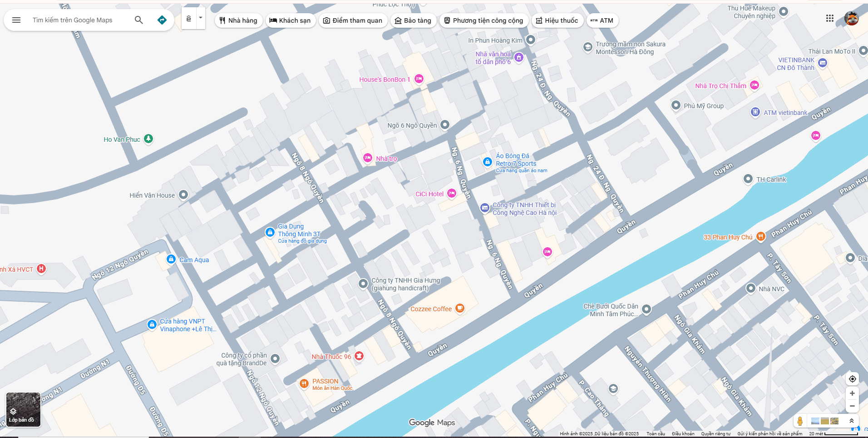Open directions with the blue arrow icon
The height and width of the screenshot is (438, 868).
tap(162, 20)
